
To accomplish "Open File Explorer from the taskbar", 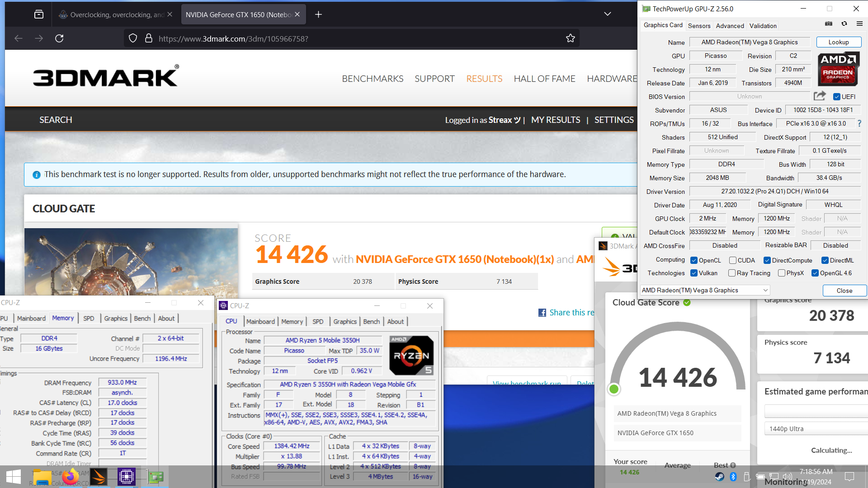I will coord(42,477).
